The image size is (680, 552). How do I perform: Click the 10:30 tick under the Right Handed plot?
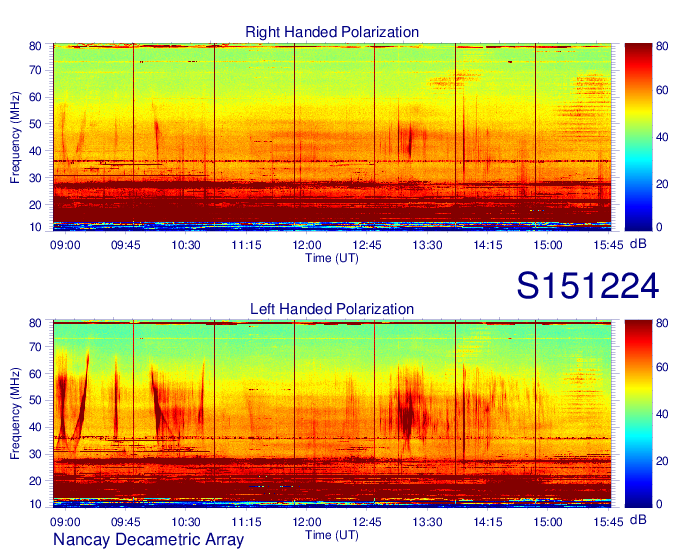tap(186, 245)
